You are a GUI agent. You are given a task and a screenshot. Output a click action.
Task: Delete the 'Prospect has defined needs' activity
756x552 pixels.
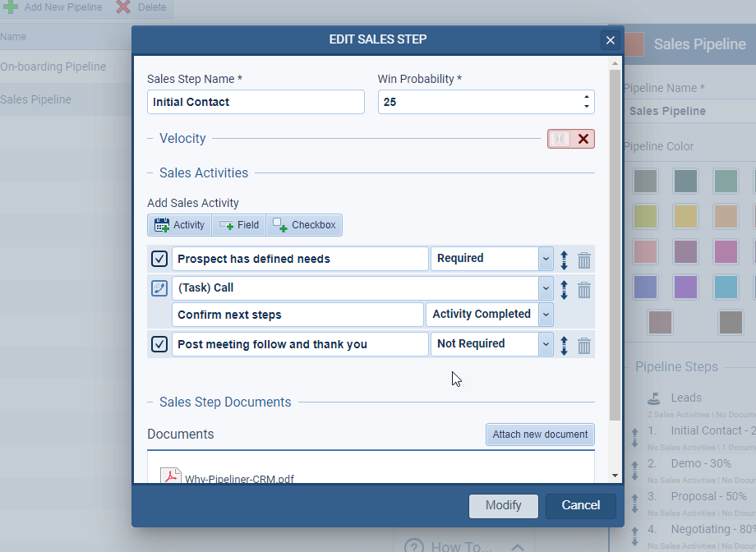point(583,260)
